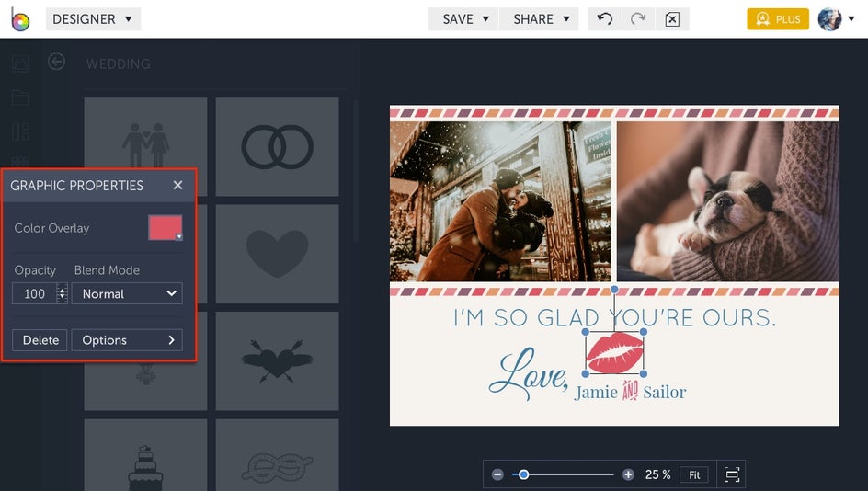Click the clear canvas X icon
868x491 pixels.
pyautogui.click(x=672, y=19)
